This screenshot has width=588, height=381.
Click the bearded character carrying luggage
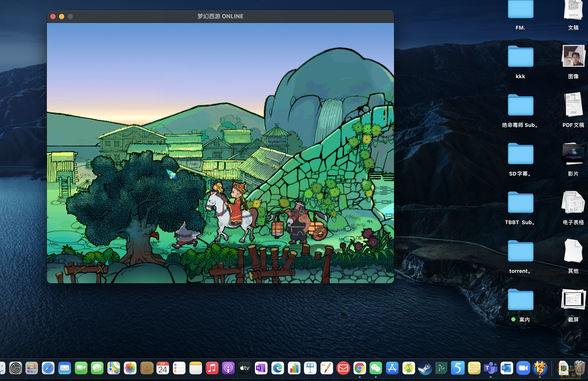click(x=298, y=222)
